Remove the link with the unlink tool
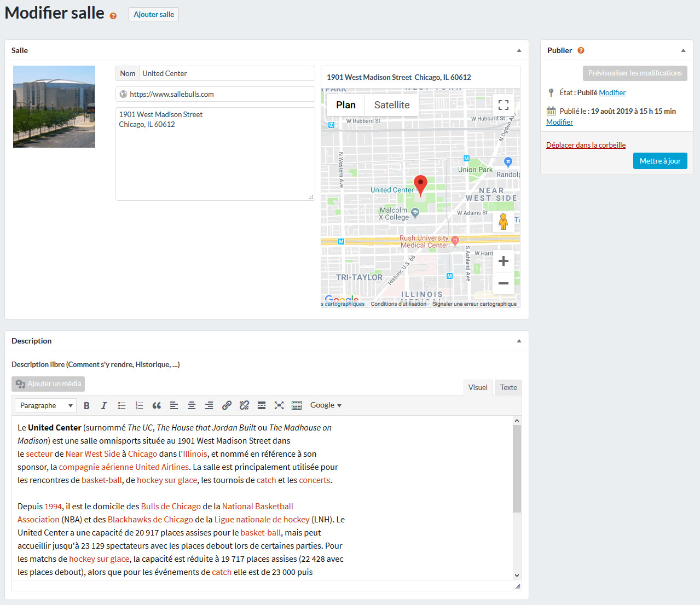Viewport: 700px width, 605px height. [x=244, y=405]
